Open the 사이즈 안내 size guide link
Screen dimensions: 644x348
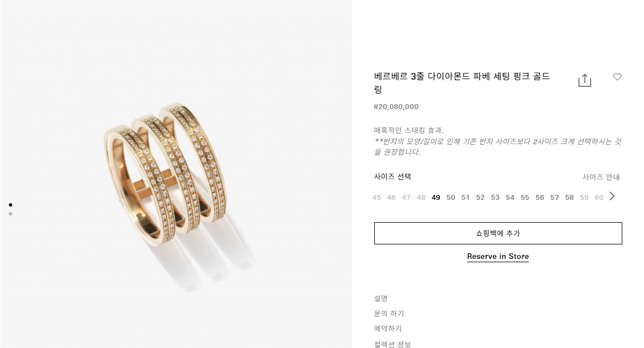(x=601, y=177)
